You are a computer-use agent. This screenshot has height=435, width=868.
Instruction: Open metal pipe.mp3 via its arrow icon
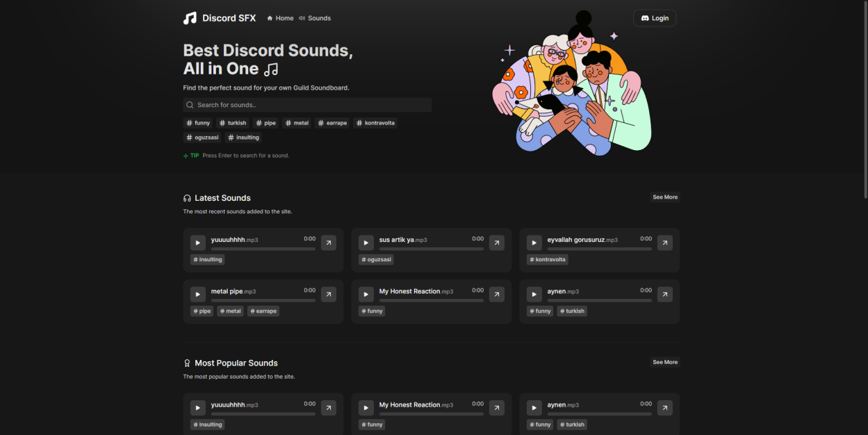pyautogui.click(x=329, y=294)
